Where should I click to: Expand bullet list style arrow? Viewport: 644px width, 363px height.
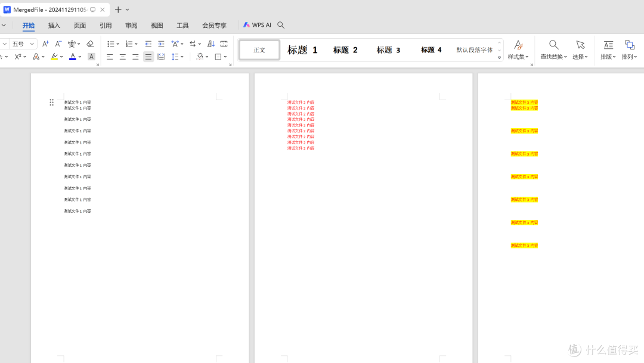coord(117,44)
